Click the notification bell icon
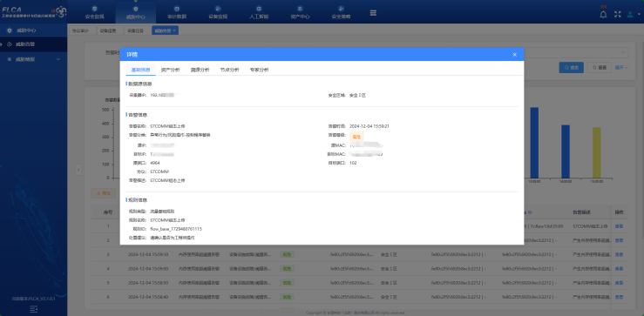 (603, 14)
